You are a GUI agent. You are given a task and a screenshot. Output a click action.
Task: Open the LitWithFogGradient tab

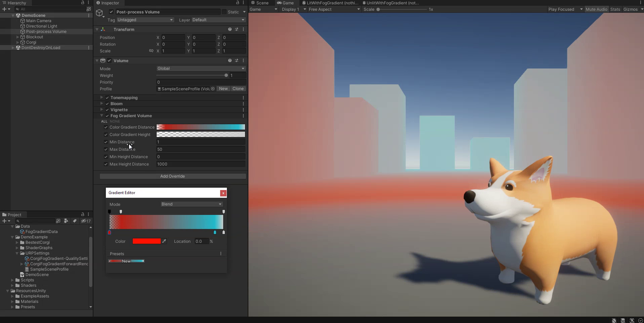tap(330, 3)
